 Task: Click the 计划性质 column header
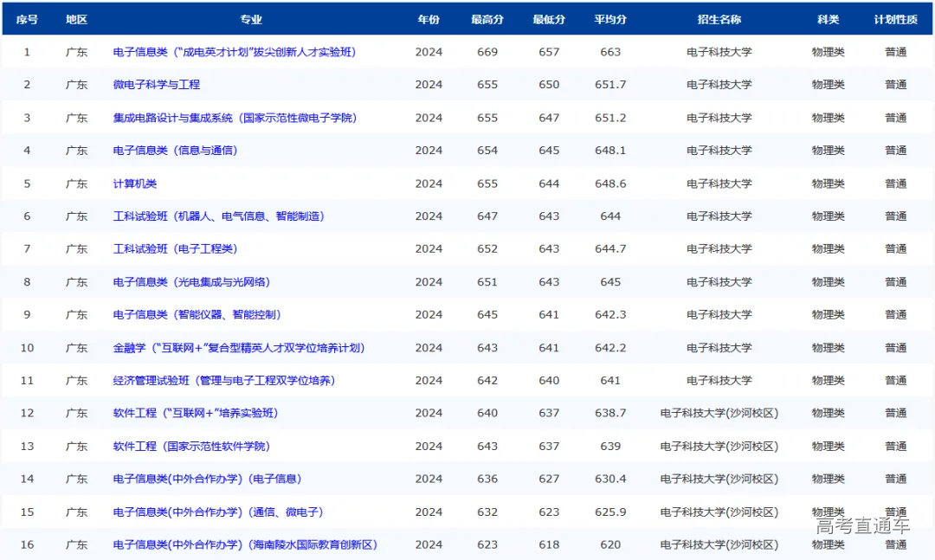pos(895,20)
